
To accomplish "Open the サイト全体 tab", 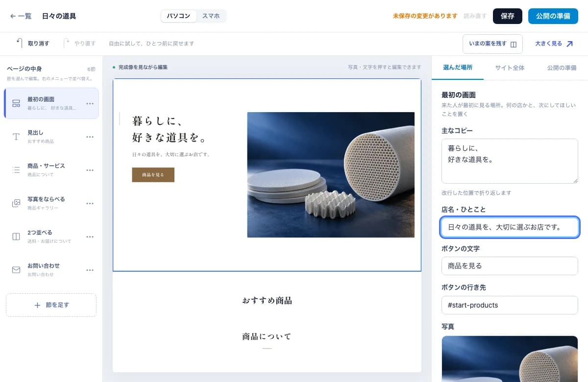I will [x=510, y=68].
